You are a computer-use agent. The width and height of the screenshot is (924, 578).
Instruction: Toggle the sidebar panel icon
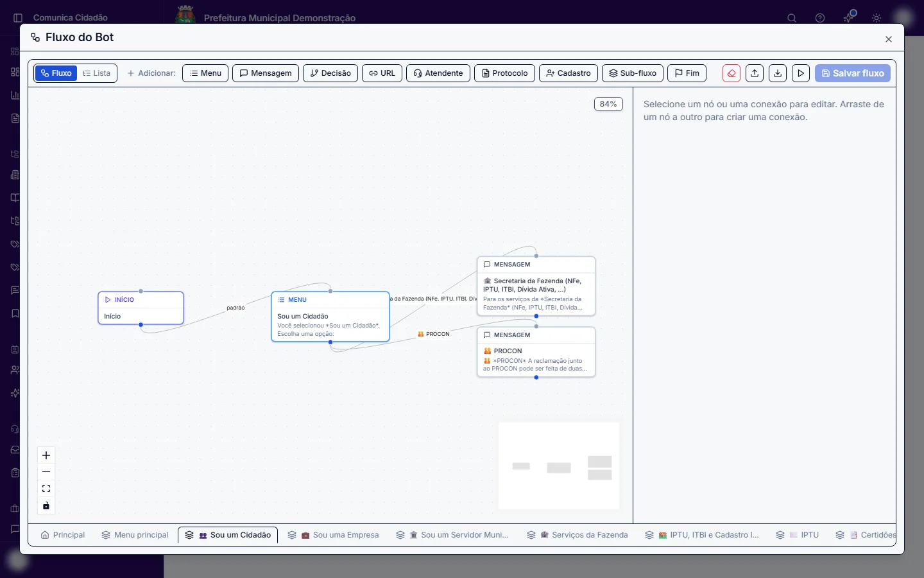pyautogui.click(x=18, y=18)
